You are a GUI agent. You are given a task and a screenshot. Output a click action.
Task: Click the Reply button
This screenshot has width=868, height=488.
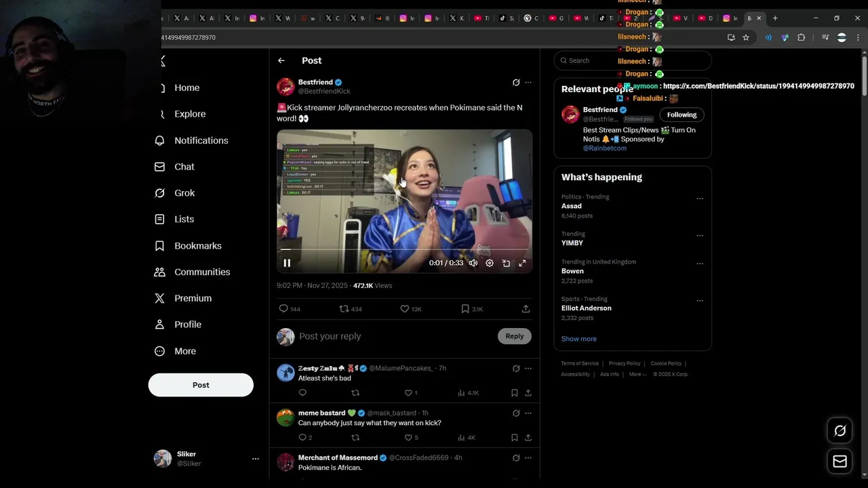click(515, 336)
